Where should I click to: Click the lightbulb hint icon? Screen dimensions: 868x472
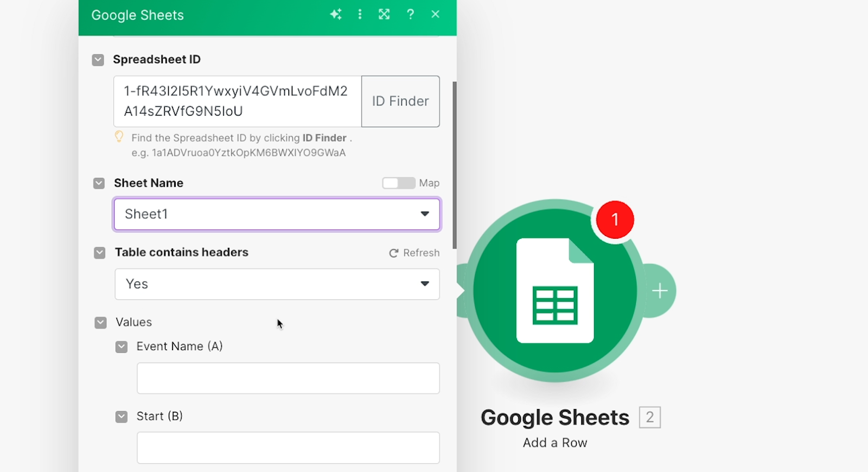pos(119,137)
